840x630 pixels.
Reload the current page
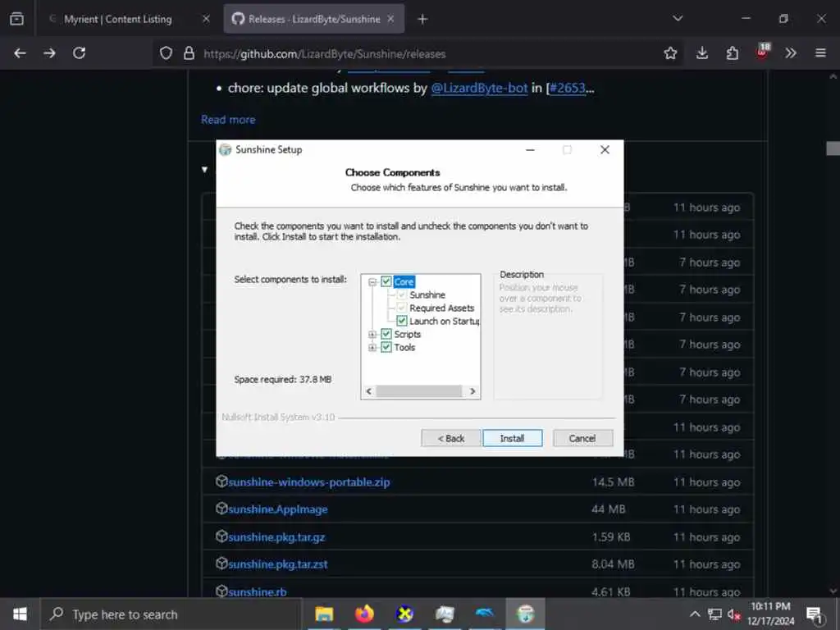(80, 53)
